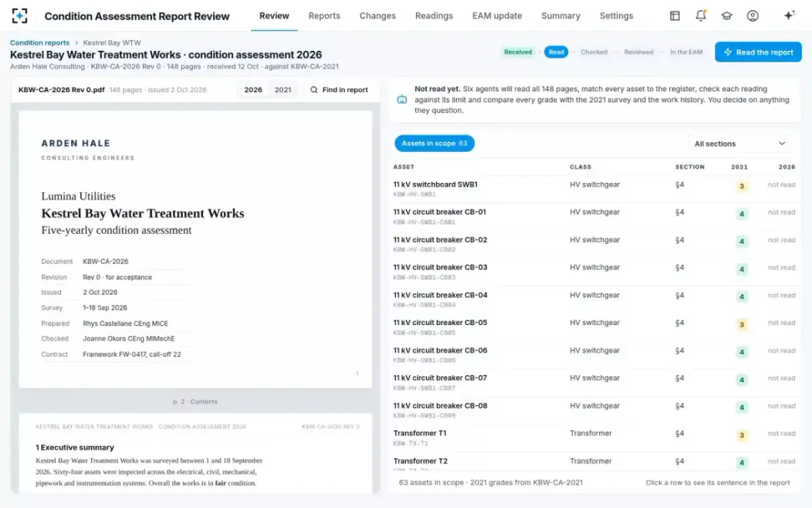Click the KBW-CA-2026 Rev 0.pdf file name

pyautogui.click(x=62, y=89)
